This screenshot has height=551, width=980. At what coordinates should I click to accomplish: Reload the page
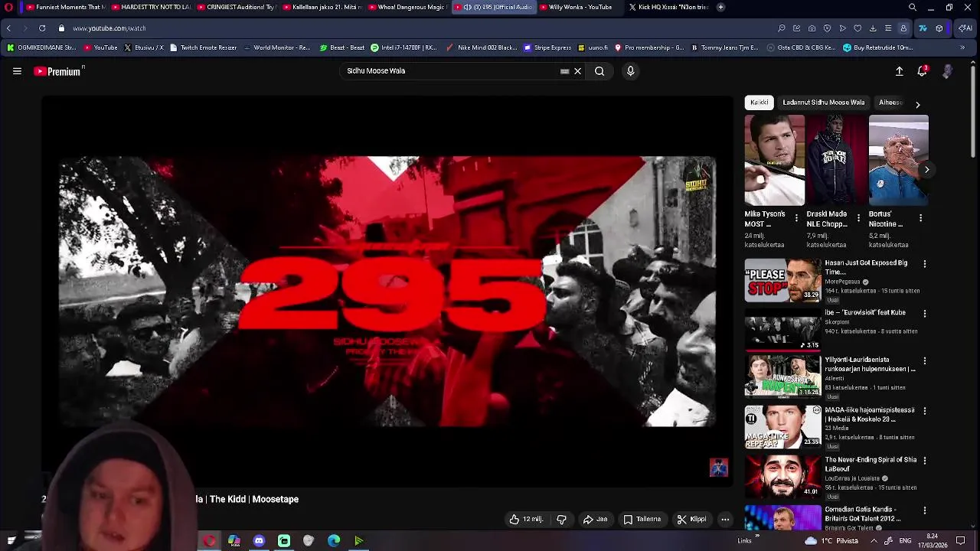point(41,28)
